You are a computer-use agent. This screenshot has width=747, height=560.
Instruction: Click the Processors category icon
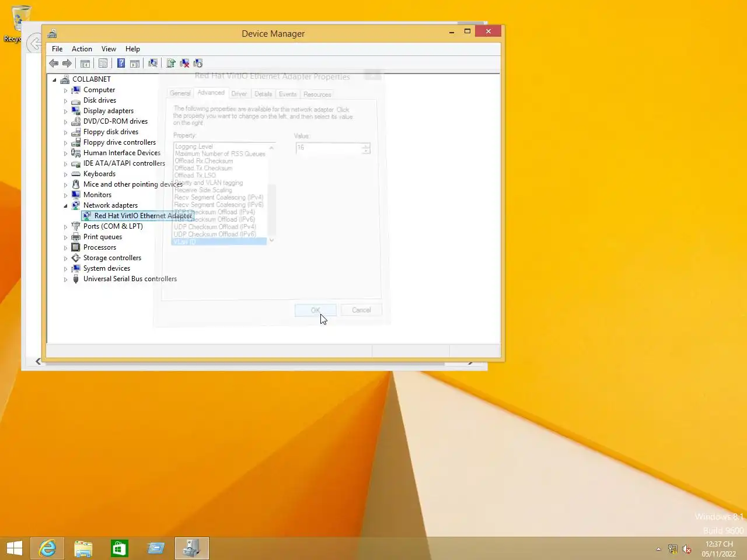[x=76, y=247]
